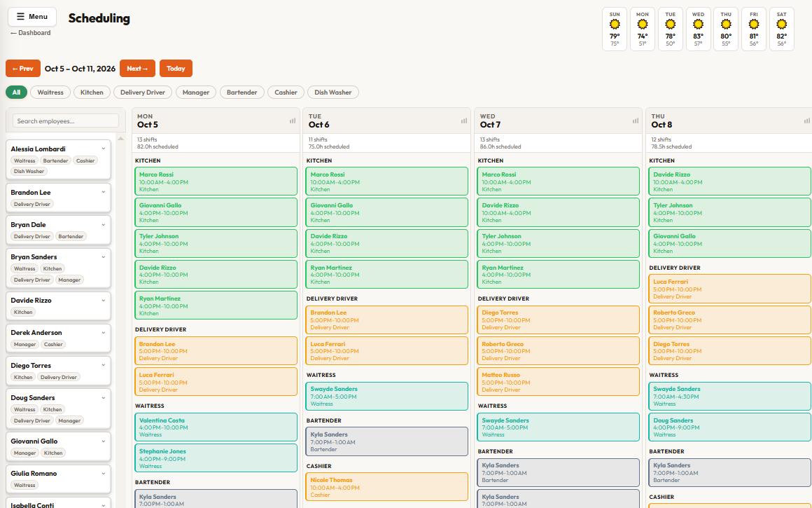This screenshot has height=508, width=812.
Task: Open Diego Torres's Wednesday delivery shift
Action: 559,320
